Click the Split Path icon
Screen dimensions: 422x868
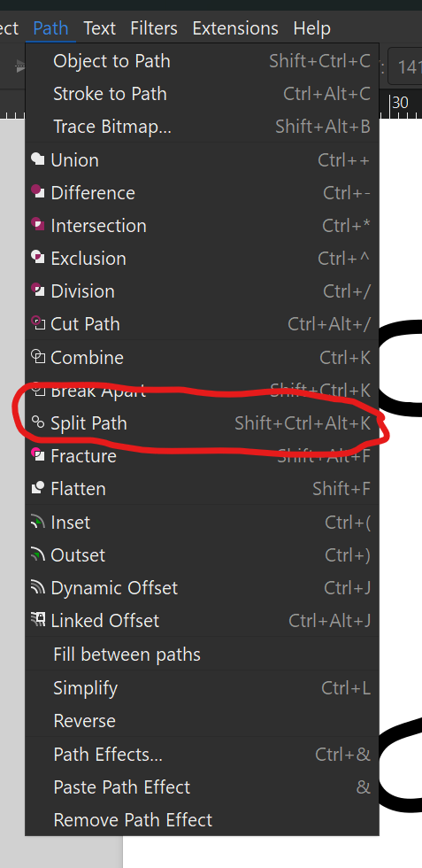tap(38, 423)
